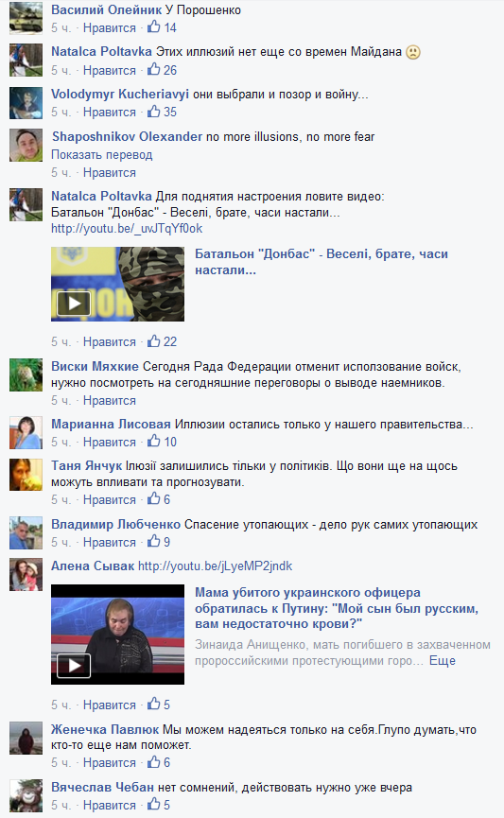Click thumbs-up icon with 22 likes under video

154,341
